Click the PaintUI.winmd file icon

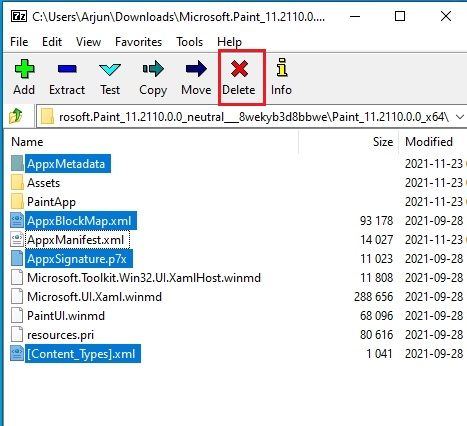point(17,316)
